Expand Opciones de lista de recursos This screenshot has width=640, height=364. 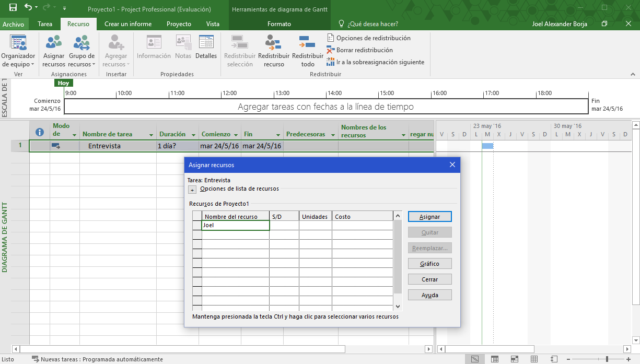[192, 190]
